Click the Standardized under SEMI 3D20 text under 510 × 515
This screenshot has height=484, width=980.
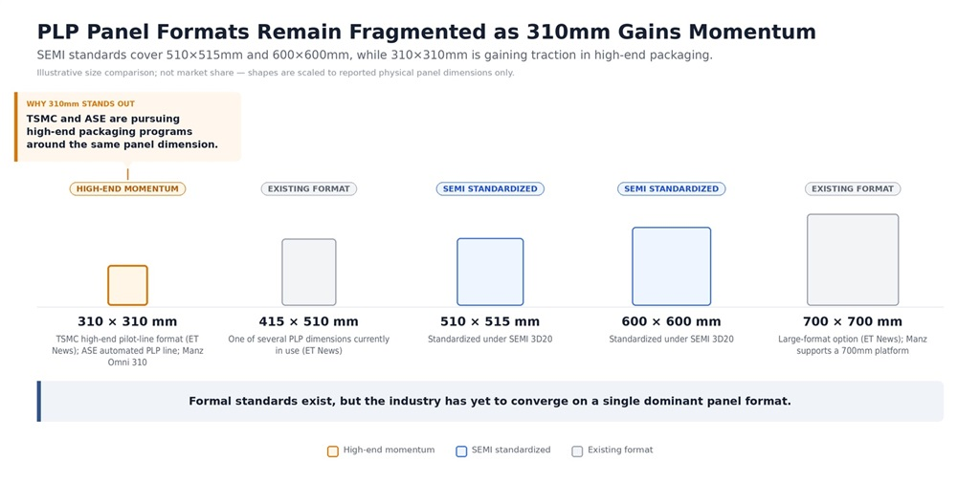coord(490,340)
